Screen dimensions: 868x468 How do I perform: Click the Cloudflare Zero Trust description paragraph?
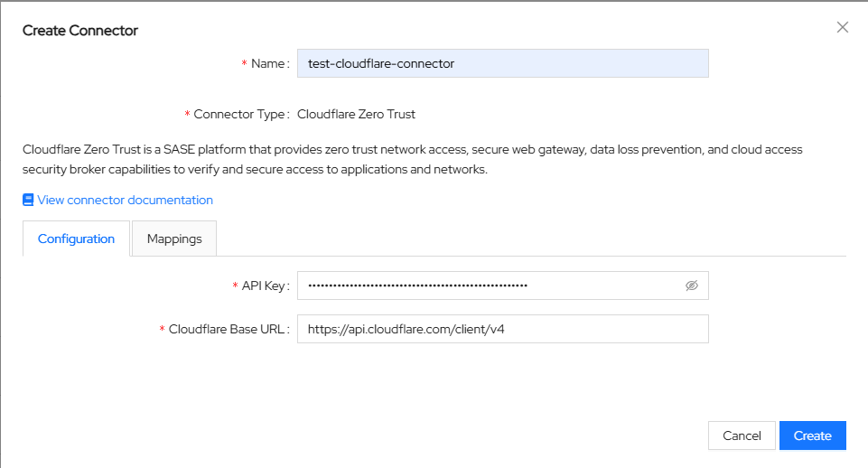tap(413, 160)
